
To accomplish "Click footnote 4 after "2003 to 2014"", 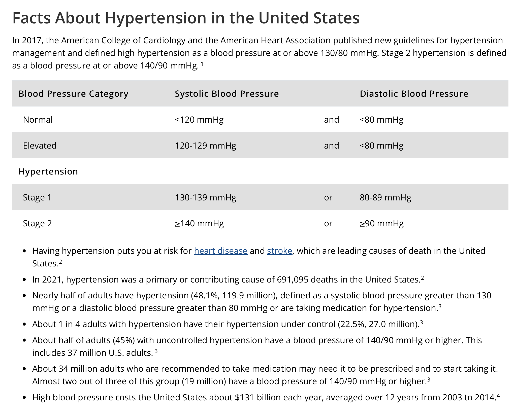I will 498,396.
